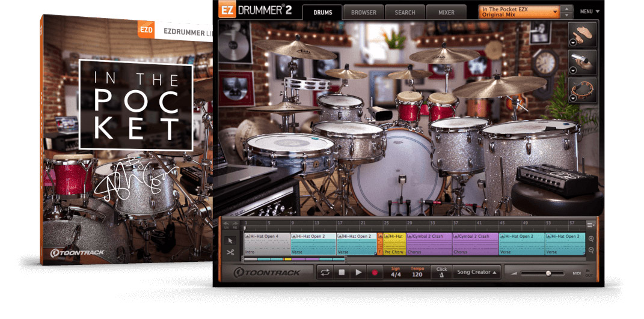Select the scissors split tool
Viewport: 644px width, 319px height.
230,252
